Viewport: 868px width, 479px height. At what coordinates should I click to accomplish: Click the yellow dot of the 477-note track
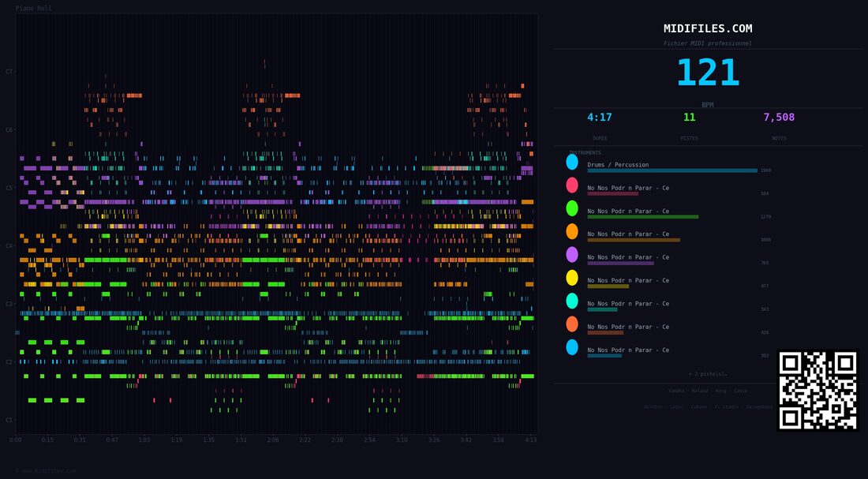[x=572, y=278]
